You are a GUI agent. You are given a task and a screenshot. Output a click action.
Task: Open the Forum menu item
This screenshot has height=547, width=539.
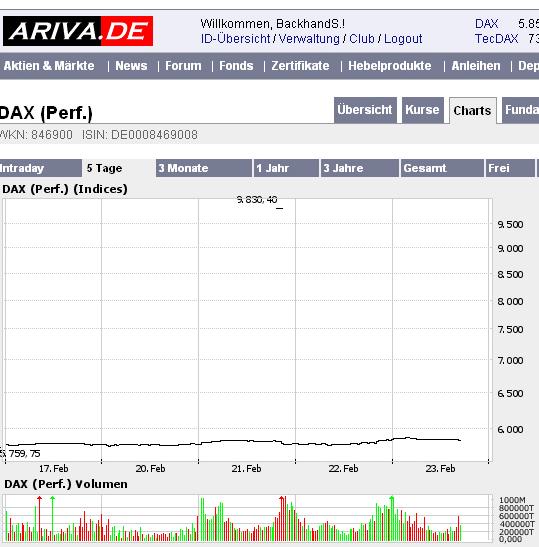pos(183,66)
